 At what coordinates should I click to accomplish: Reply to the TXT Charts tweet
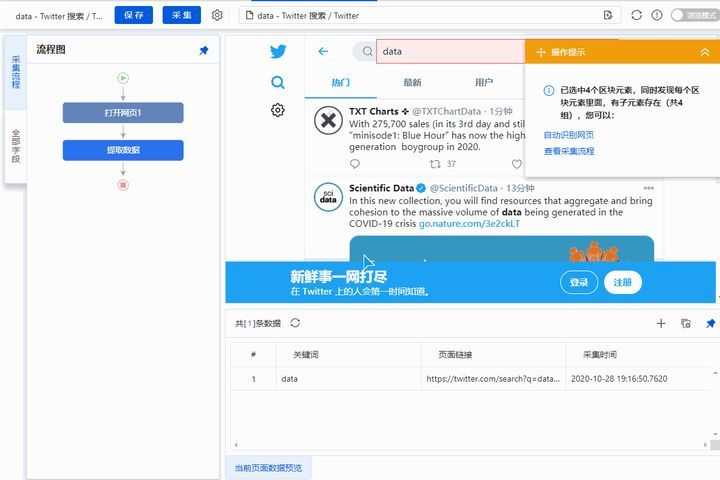[x=355, y=164]
